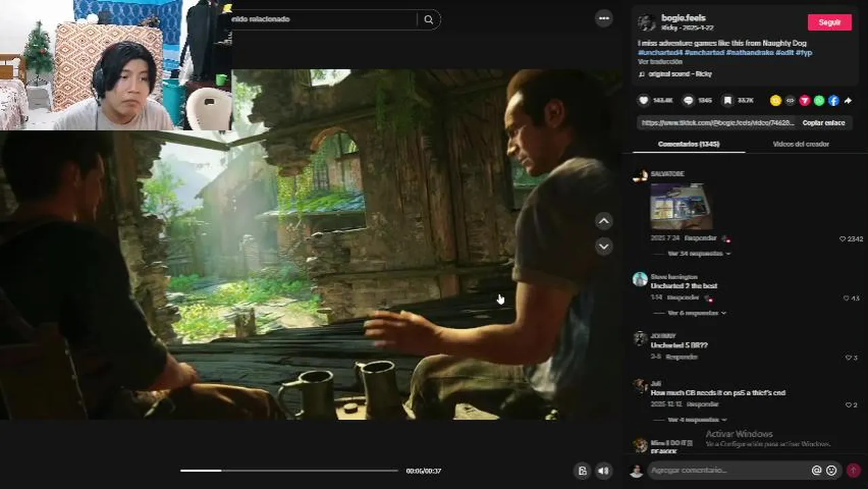Screen dimensions: 868x489
Task: Click the 'Uncharted 5 BR??' comment text
Action: [679, 345]
